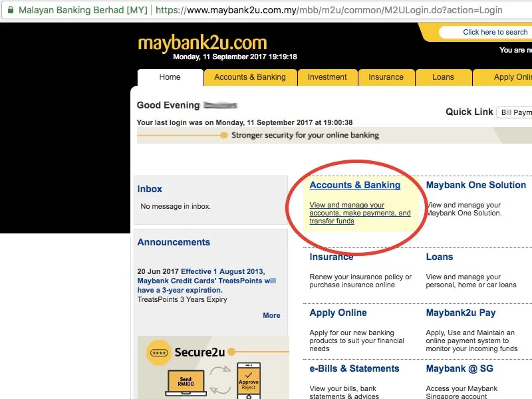Click 'Apply for our new banking products' text
This screenshot has width=532, height=399.
356,340
